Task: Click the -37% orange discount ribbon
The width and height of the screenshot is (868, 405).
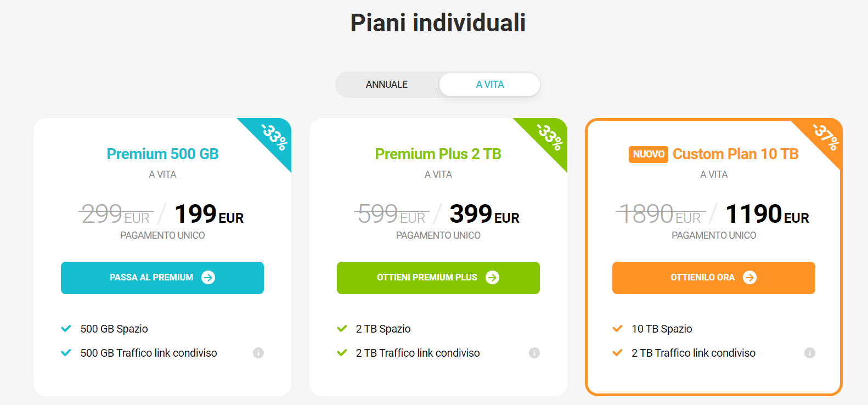Action: tap(825, 137)
